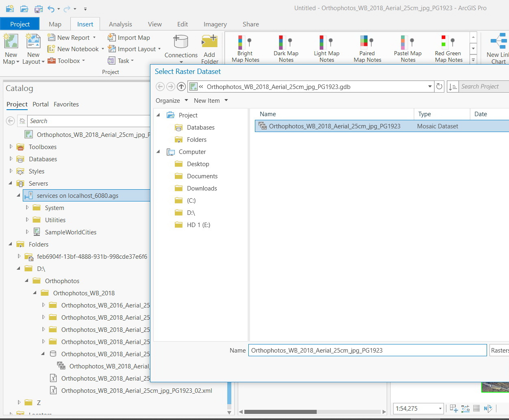Click the Undo arrow in title bar
The height and width of the screenshot is (420, 509).
51,9
